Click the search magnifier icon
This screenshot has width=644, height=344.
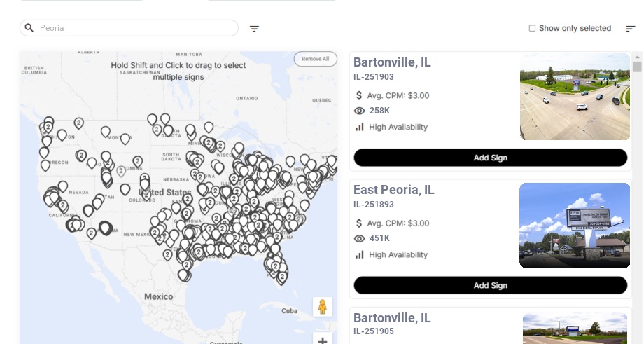click(x=29, y=28)
